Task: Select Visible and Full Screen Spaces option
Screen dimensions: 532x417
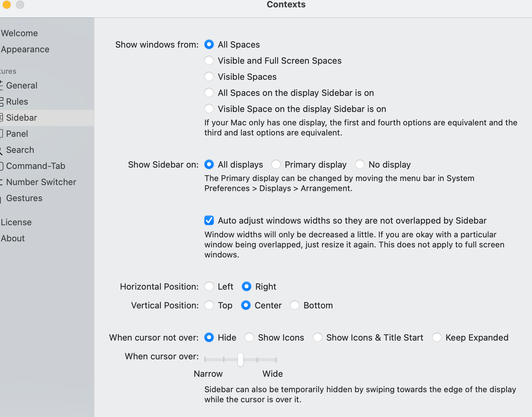Action: coord(209,61)
